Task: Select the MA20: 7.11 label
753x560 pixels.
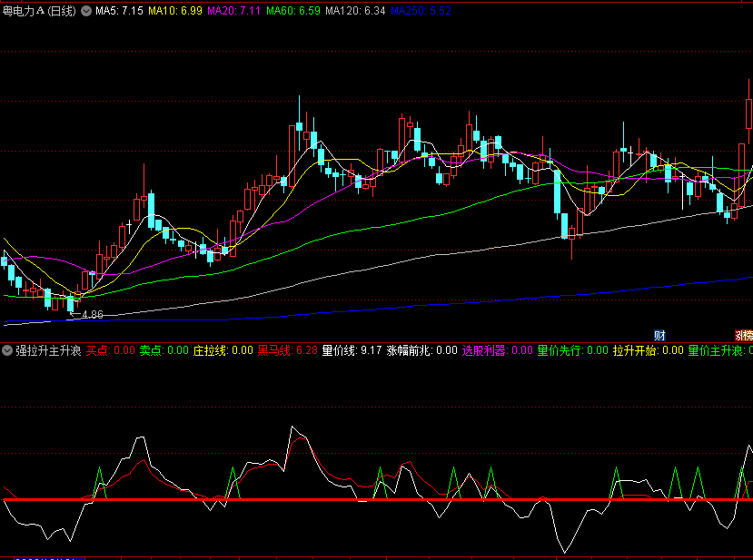Action: [x=233, y=11]
